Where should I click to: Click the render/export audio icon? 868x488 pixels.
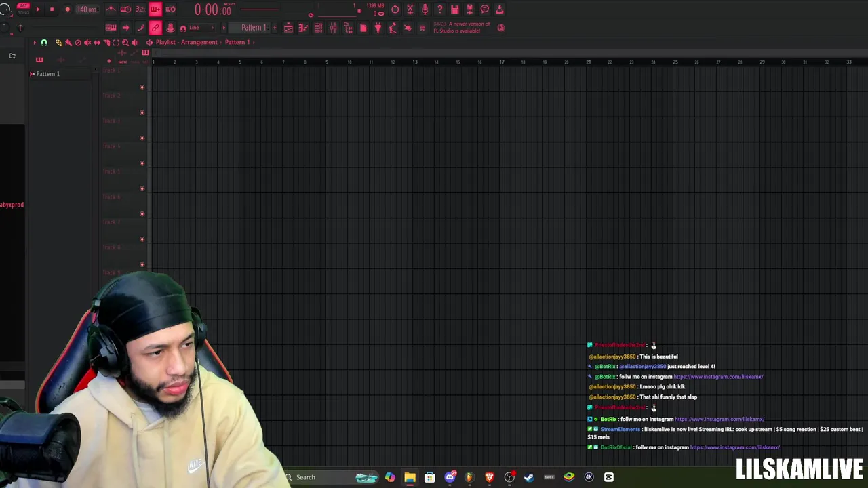click(x=469, y=9)
